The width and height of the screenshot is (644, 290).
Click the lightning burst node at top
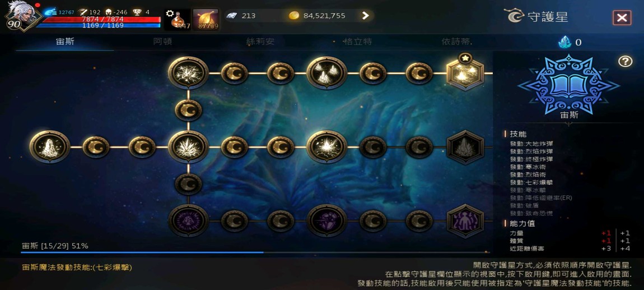(x=188, y=73)
